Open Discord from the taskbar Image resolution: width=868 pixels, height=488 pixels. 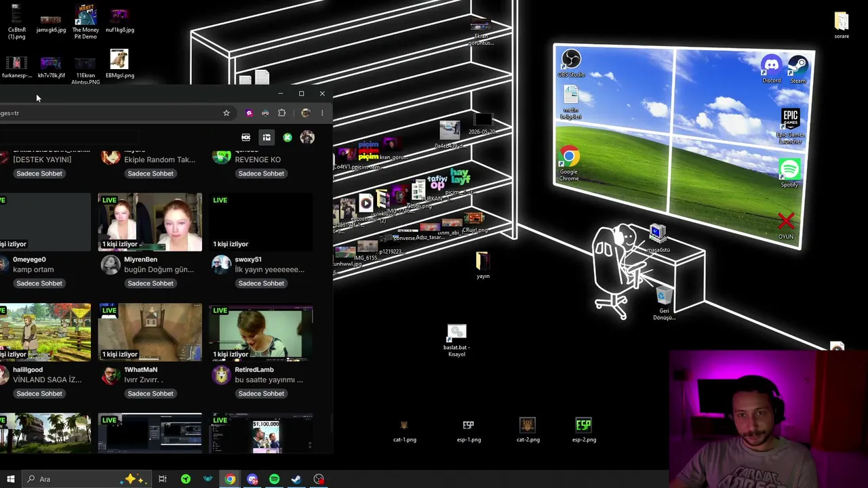click(252, 479)
